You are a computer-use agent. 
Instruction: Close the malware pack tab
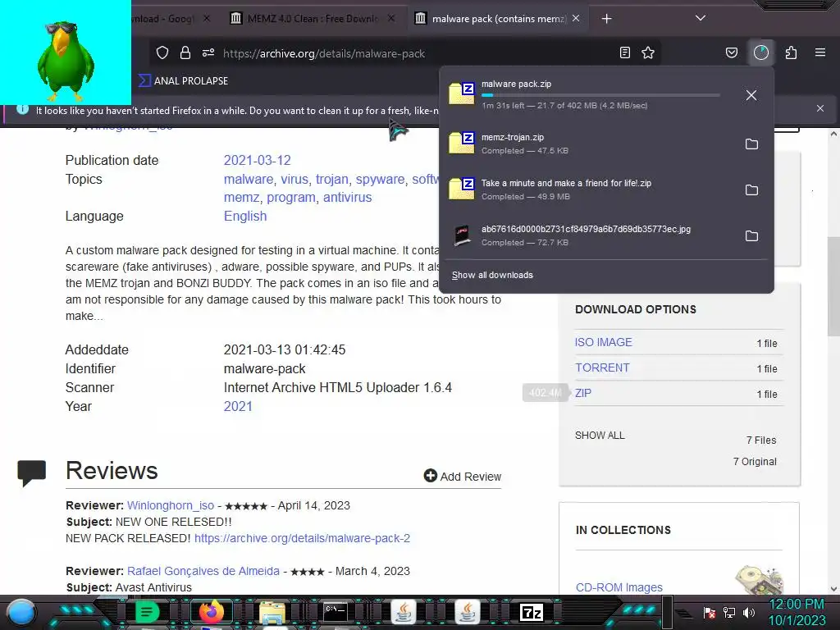(576, 18)
